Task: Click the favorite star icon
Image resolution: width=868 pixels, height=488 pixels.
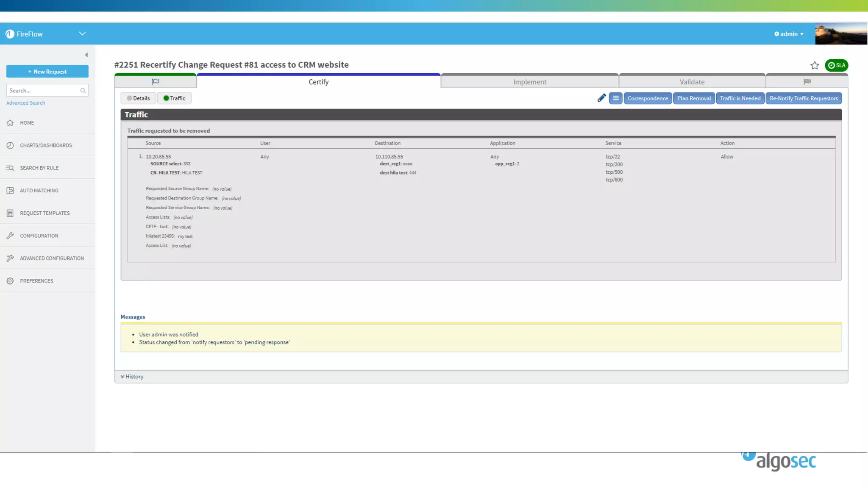Action: pos(814,66)
